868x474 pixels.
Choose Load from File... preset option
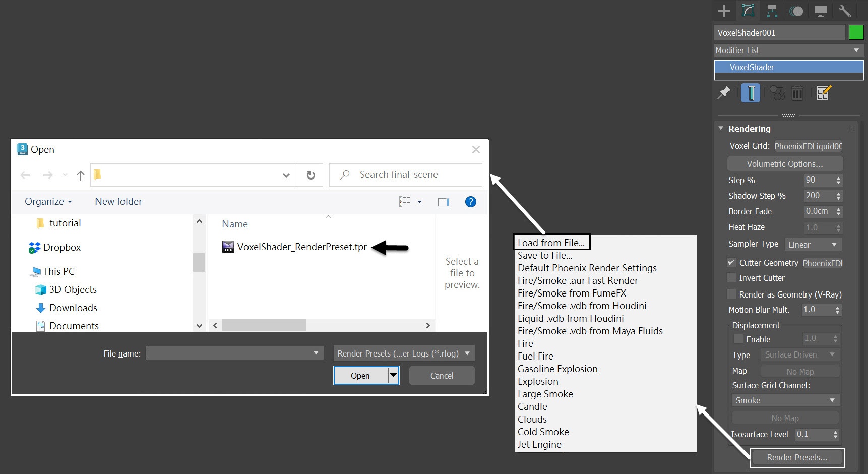tap(551, 243)
